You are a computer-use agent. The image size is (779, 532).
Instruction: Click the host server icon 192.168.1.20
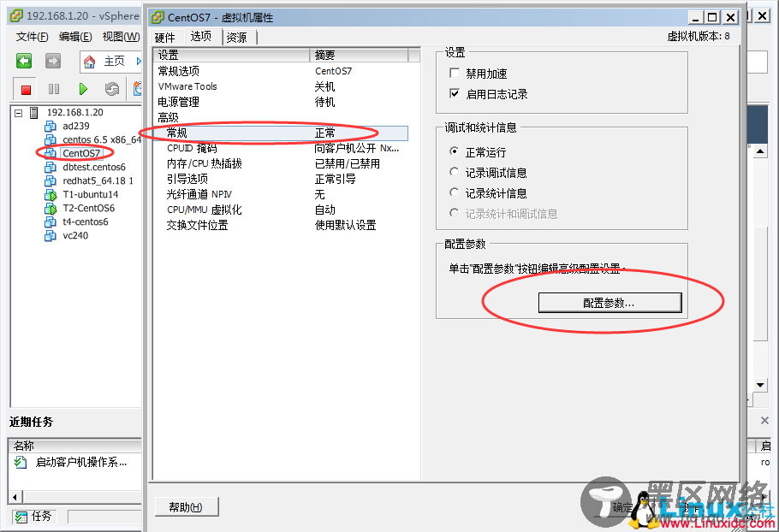coord(33,113)
